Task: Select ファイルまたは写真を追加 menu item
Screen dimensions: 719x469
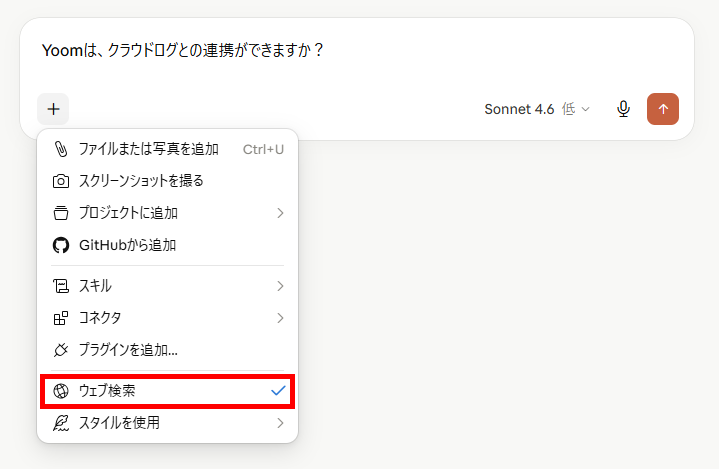Action: click(167, 149)
